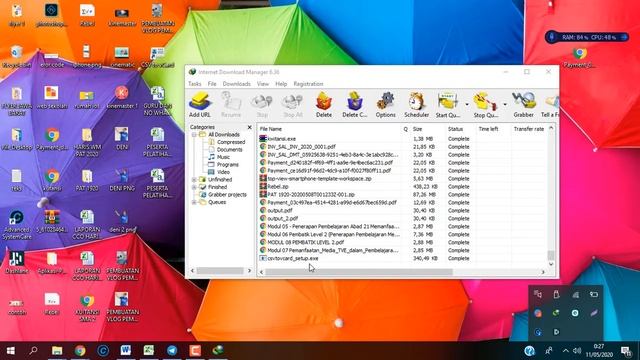Open the Registration menu

(308, 84)
